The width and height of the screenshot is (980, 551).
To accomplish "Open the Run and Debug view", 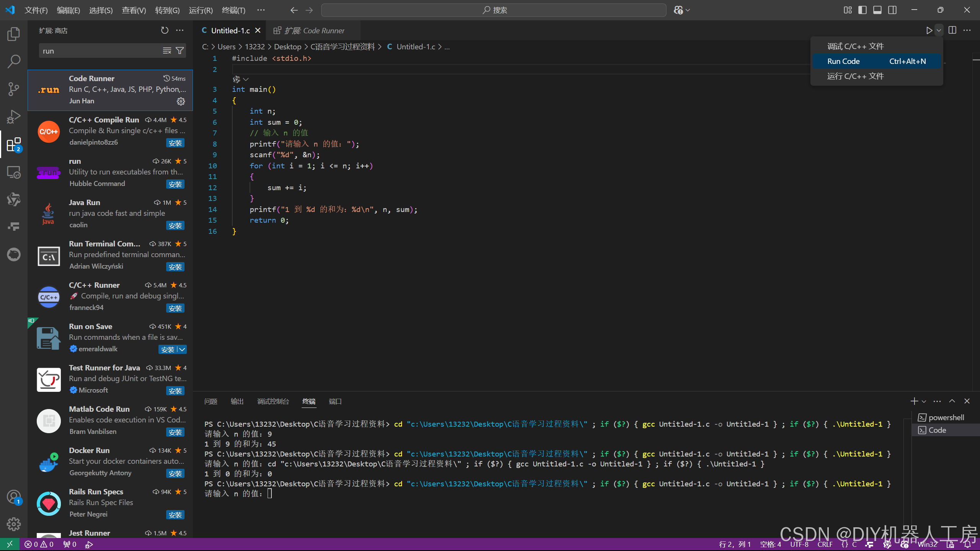I will [x=14, y=116].
